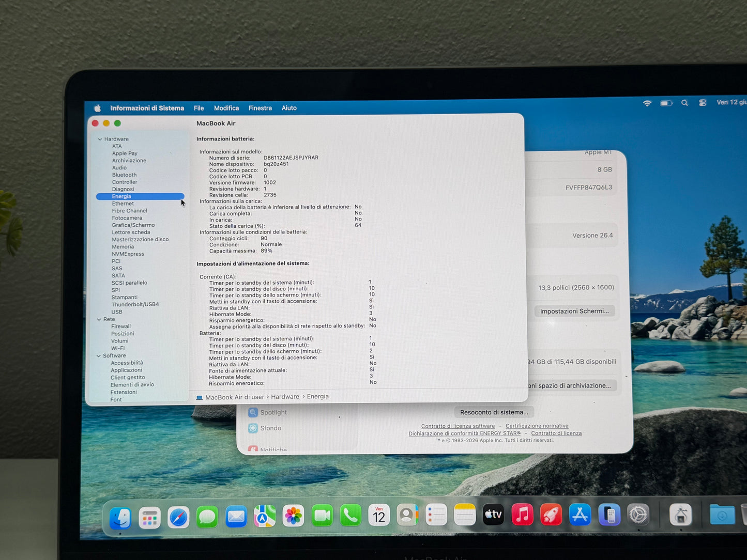Select Memoria in the sidebar
747x560 pixels.
(123, 247)
